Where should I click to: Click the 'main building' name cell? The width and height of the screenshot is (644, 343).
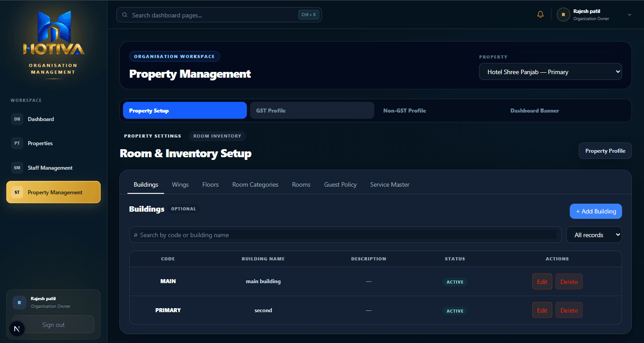pyautogui.click(x=263, y=281)
